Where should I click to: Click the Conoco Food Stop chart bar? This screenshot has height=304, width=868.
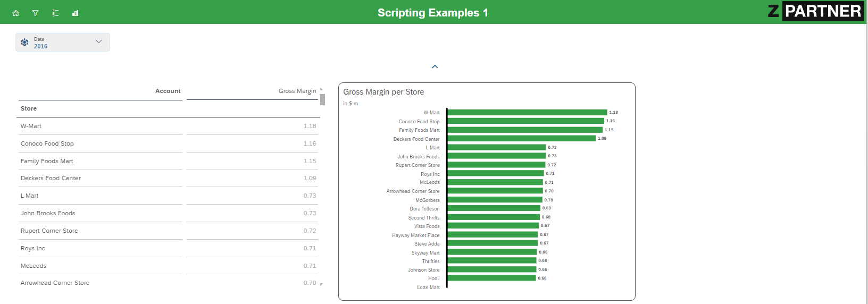coord(526,121)
